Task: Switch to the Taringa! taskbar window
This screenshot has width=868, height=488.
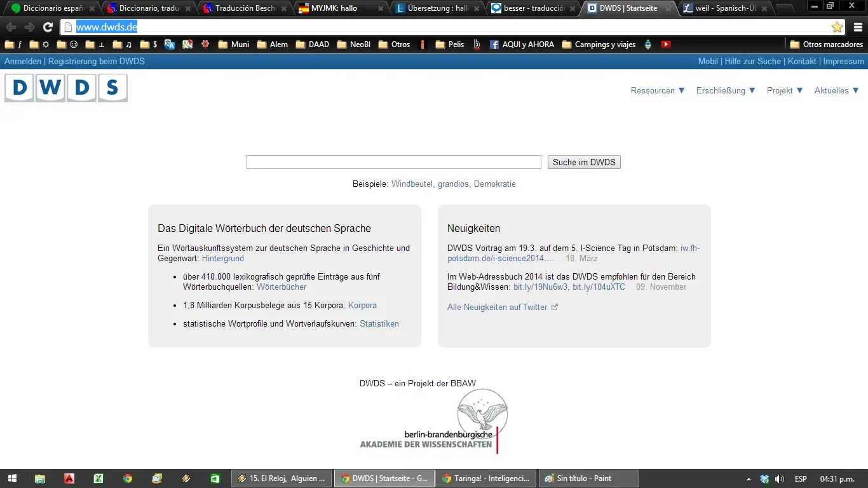Action: pyautogui.click(x=486, y=478)
